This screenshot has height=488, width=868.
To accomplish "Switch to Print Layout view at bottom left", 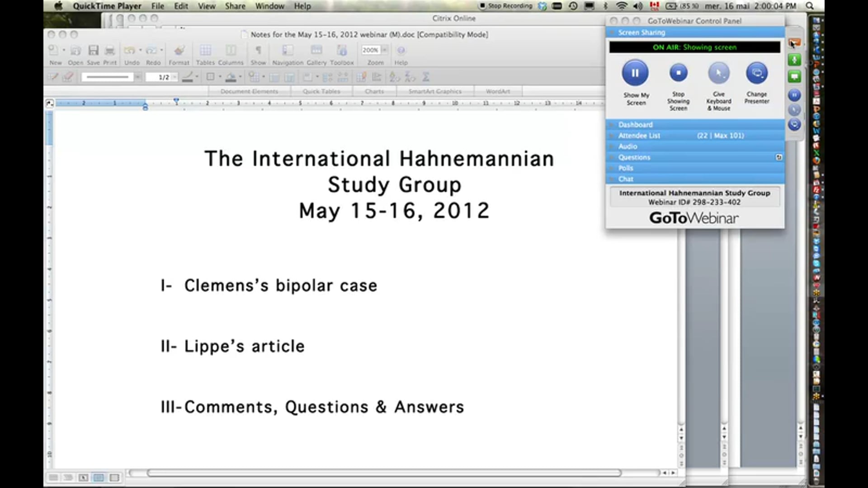I will point(99,477).
